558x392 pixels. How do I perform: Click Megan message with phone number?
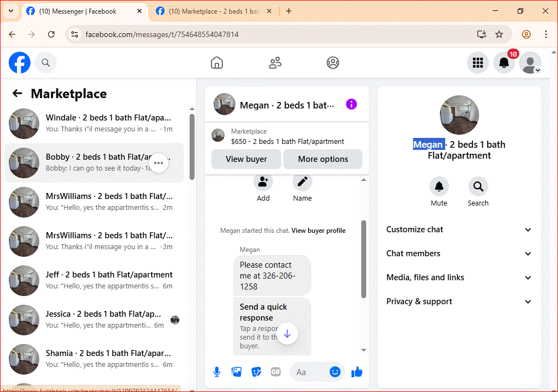(272, 275)
